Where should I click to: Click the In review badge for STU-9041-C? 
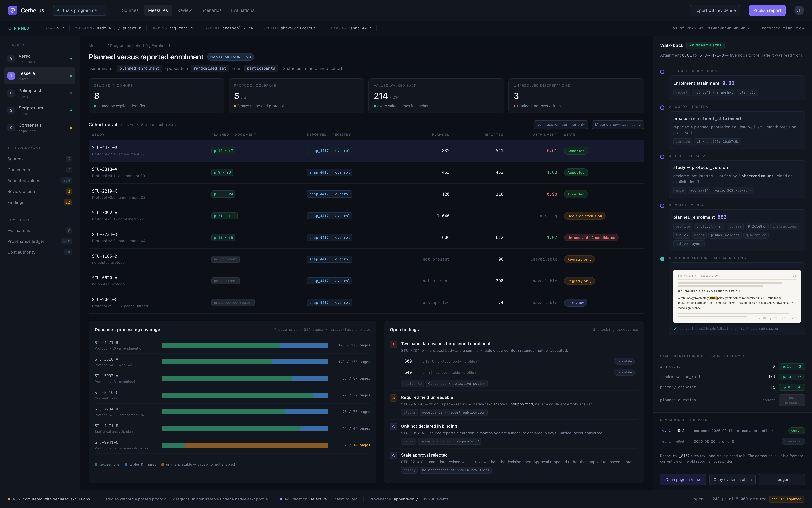point(575,303)
